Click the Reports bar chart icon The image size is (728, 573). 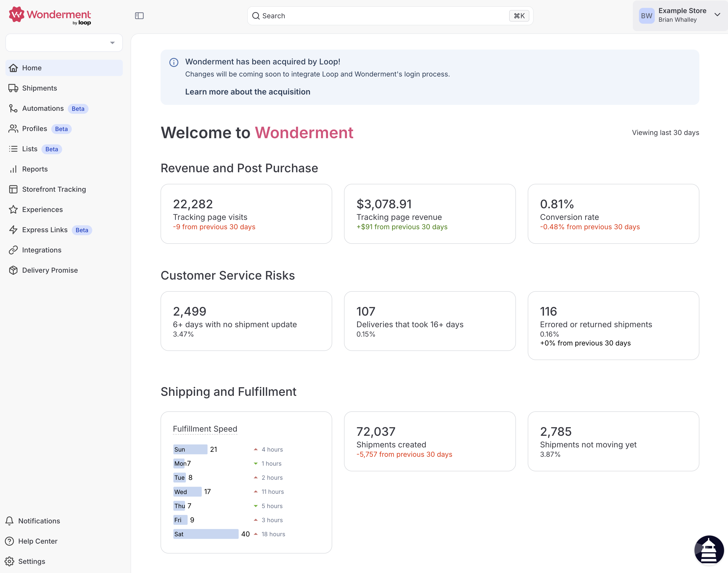point(13,169)
